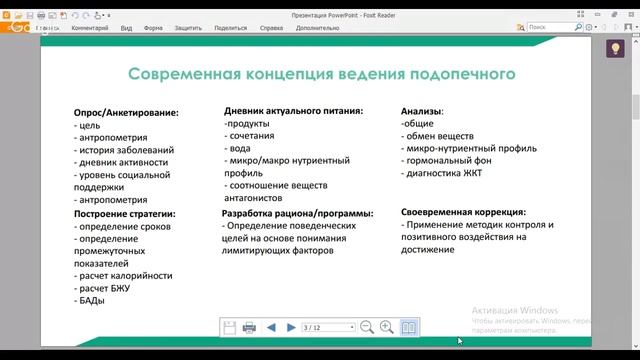Click the heading 'Дневник актуального питания:'

[293, 111]
